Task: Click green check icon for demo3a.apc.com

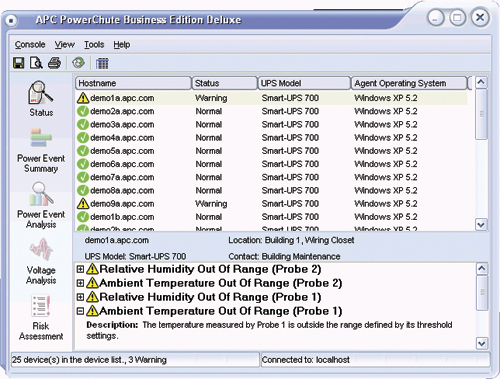Action: pyautogui.click(x=83, y=124)
